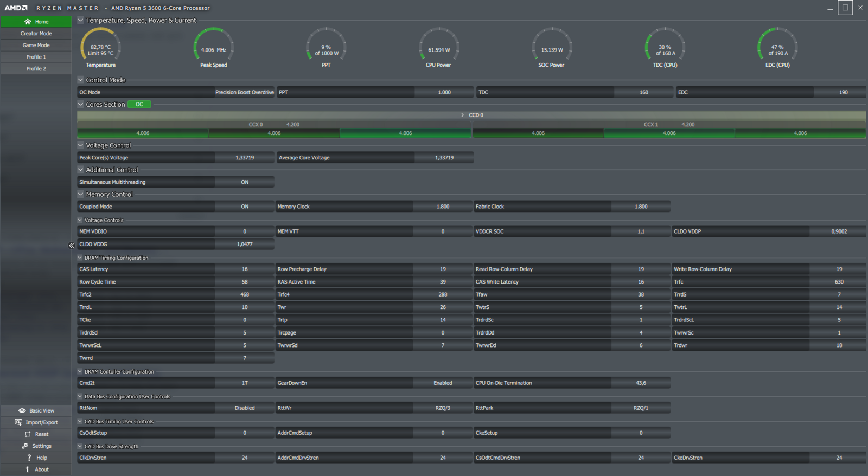Click the RttPark value RZQ/1
Screen dimensions: 868x476
(641, 408)
